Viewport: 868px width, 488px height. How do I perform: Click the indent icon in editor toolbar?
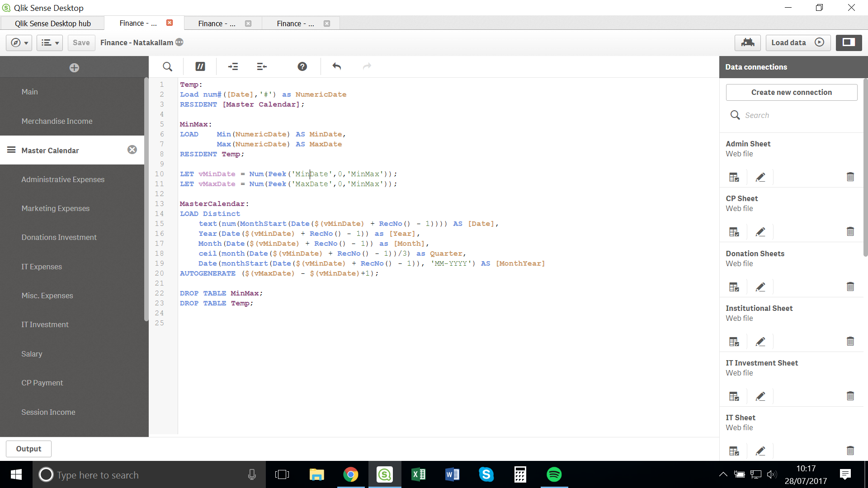pyautogui.click(x=233, y=67)
